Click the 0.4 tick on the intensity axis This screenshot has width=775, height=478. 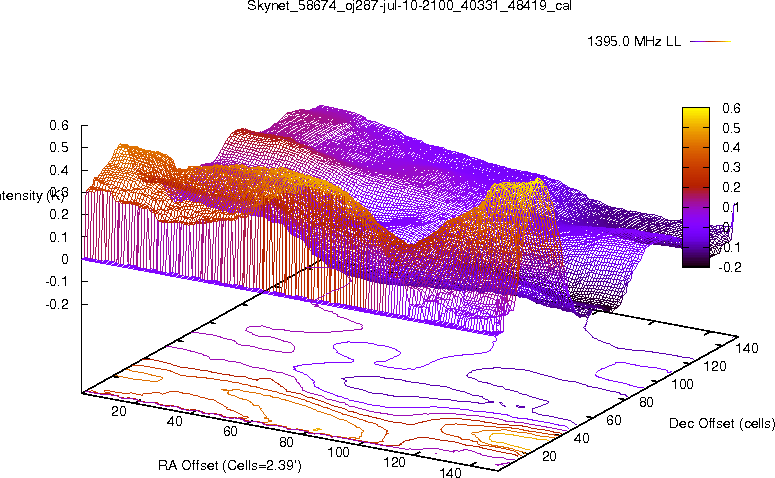tap(59, 171)
